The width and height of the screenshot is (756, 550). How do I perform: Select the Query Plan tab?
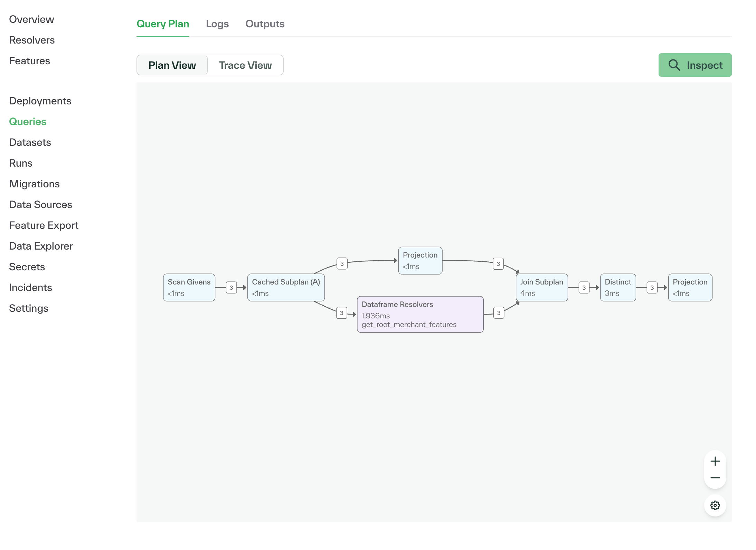163,24
